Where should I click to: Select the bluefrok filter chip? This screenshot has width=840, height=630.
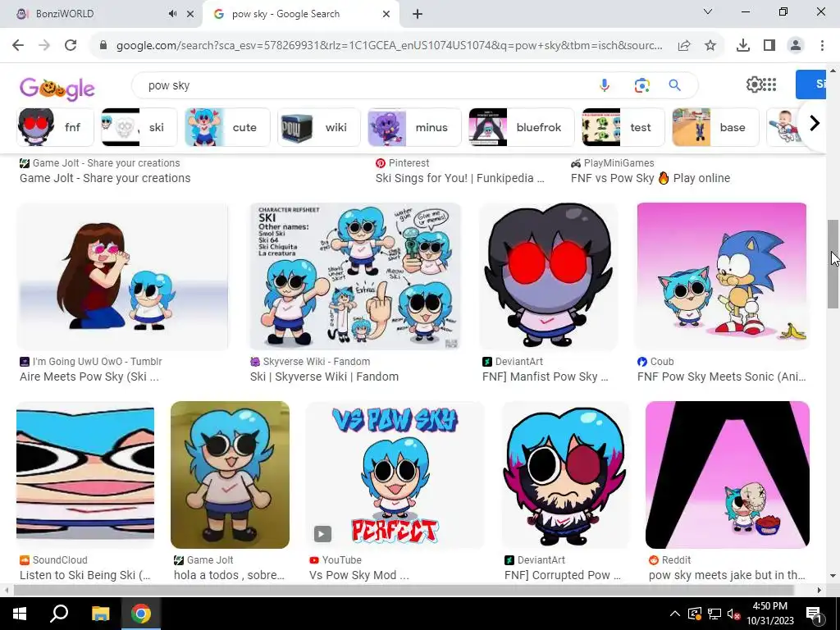click(x=521, y=127)
